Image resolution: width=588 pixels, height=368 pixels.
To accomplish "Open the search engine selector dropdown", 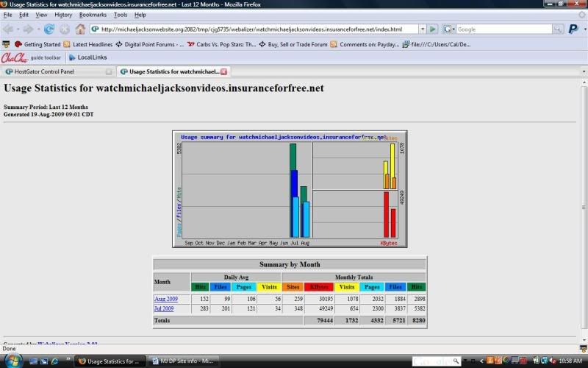I will [x=449, y=29].
